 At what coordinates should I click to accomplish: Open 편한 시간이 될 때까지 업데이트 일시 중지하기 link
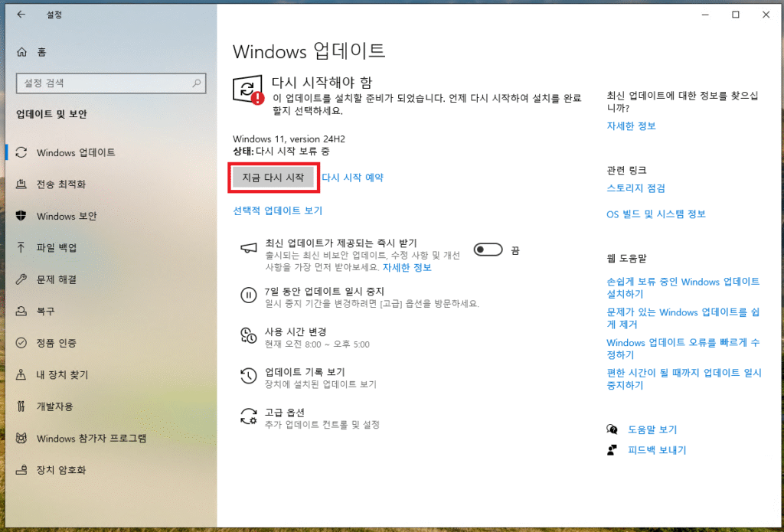click(684, 379)
